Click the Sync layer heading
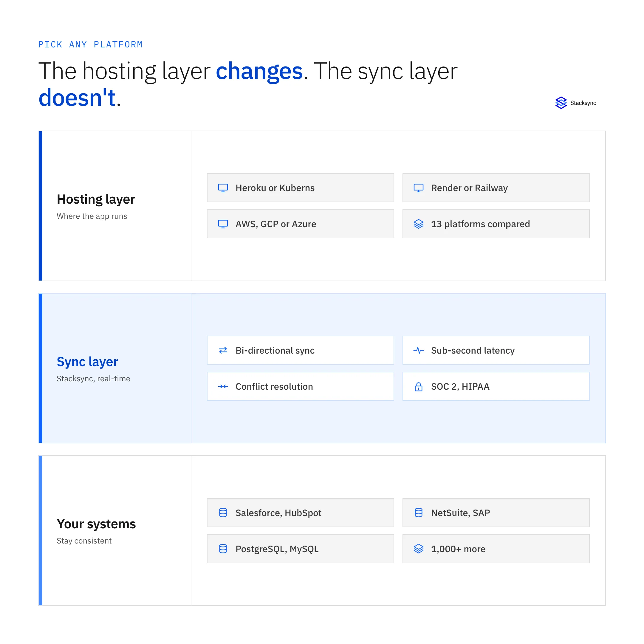This screenshot has width=644, height=644. [x=87, y=362]
